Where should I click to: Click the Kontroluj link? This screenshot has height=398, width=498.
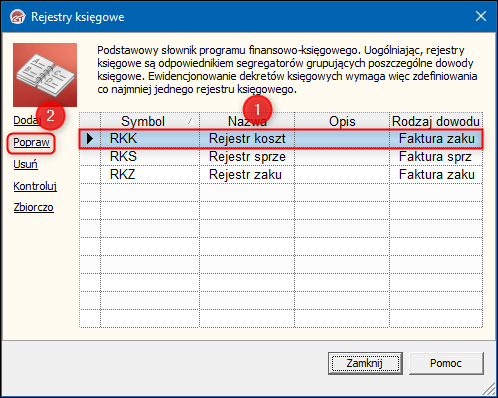[x=35, y=186]
